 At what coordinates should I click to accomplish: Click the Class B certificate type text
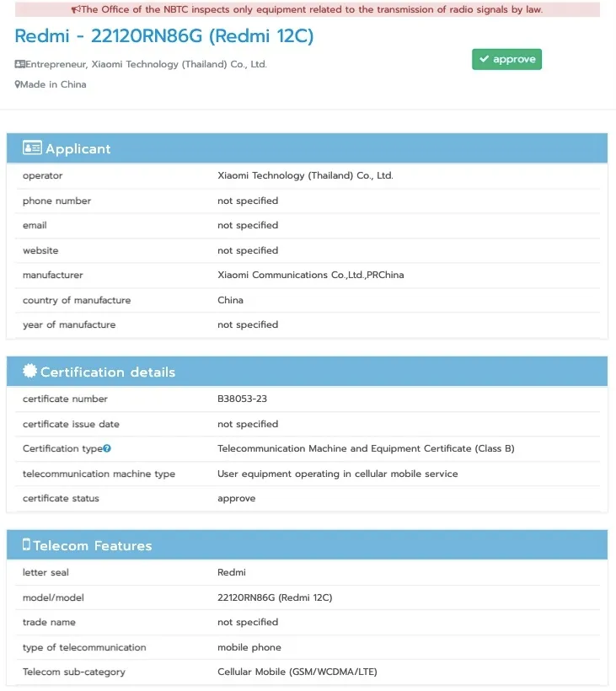(x=366, y=449)
